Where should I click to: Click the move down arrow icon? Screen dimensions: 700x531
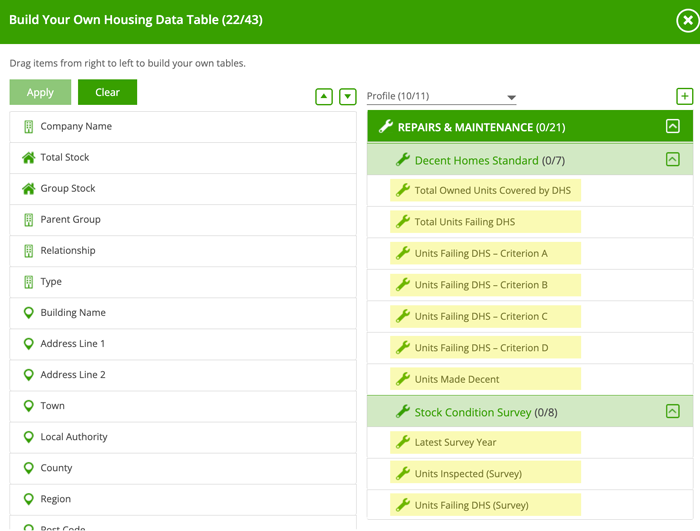[x=347, y=97]
